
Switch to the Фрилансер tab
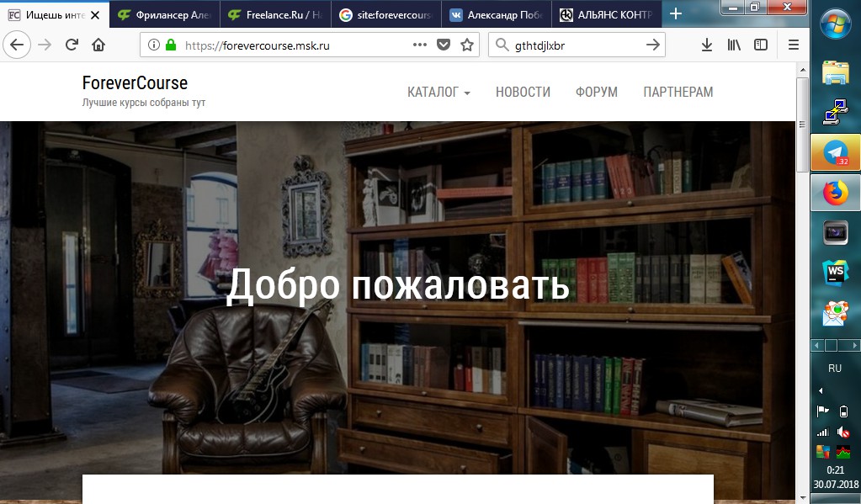[x=165, y=15]
